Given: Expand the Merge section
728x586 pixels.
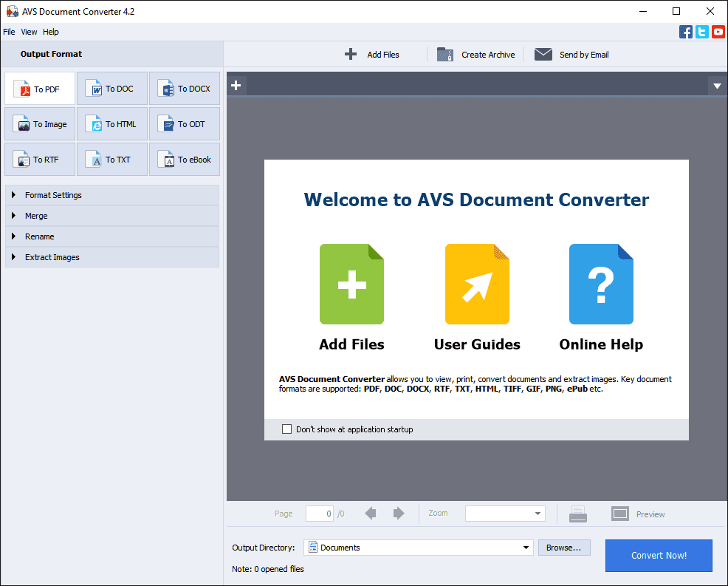Looking at the screenshot, I should click(x=112, y=216).
